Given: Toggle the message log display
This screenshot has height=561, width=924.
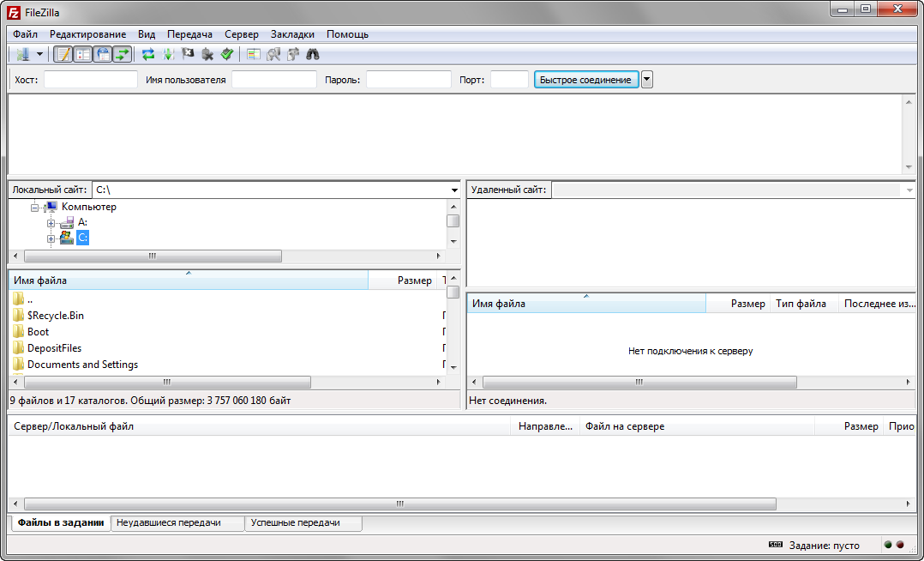Looking at the screenshot, I should click(x=63, y=54).
